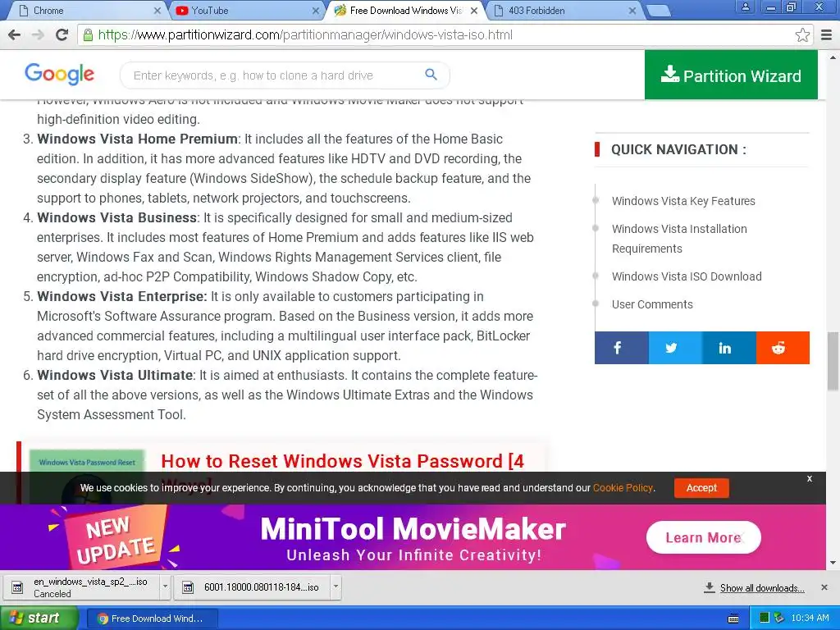Image resolution: width=840 pixels, height=630 pixels.
Task: Click the Partition Wizard download button
Action: pos(731,75)
